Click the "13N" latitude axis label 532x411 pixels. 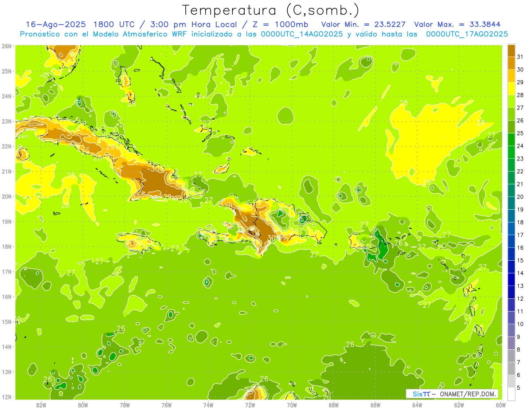7,372
